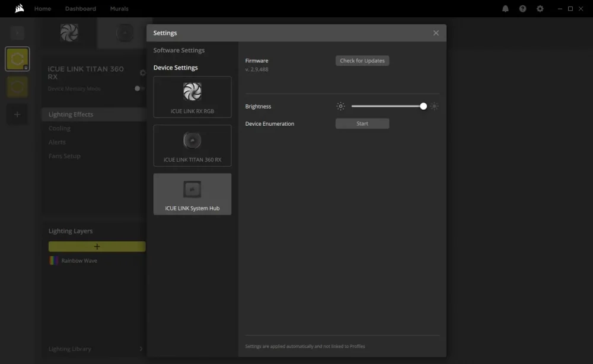Expand the collapsed sidebar arrow at top left
The width and height of the screenshot is (593, 364).
(17, 33)
